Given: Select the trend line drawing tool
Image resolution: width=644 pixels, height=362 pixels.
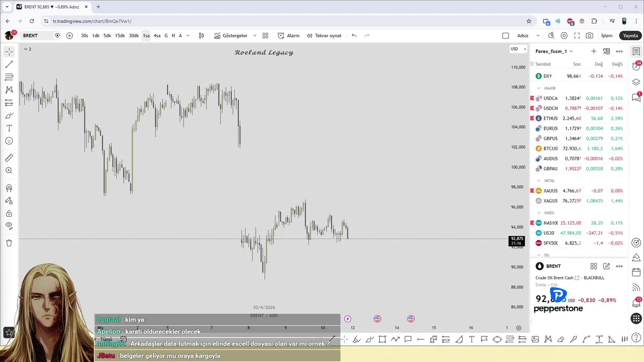Looking at the screenshot, I should 9,64.
